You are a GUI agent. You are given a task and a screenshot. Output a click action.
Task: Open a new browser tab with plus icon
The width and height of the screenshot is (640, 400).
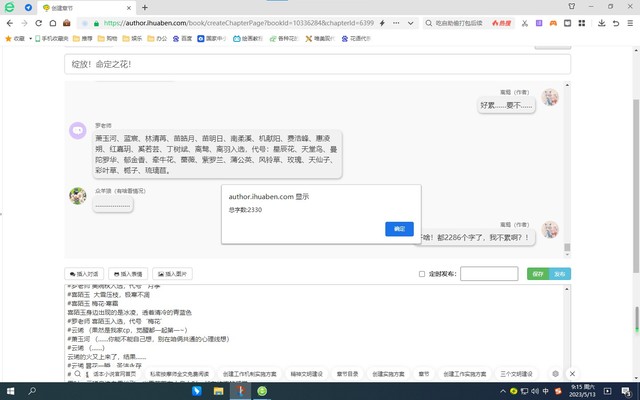(x=144, y=7)
